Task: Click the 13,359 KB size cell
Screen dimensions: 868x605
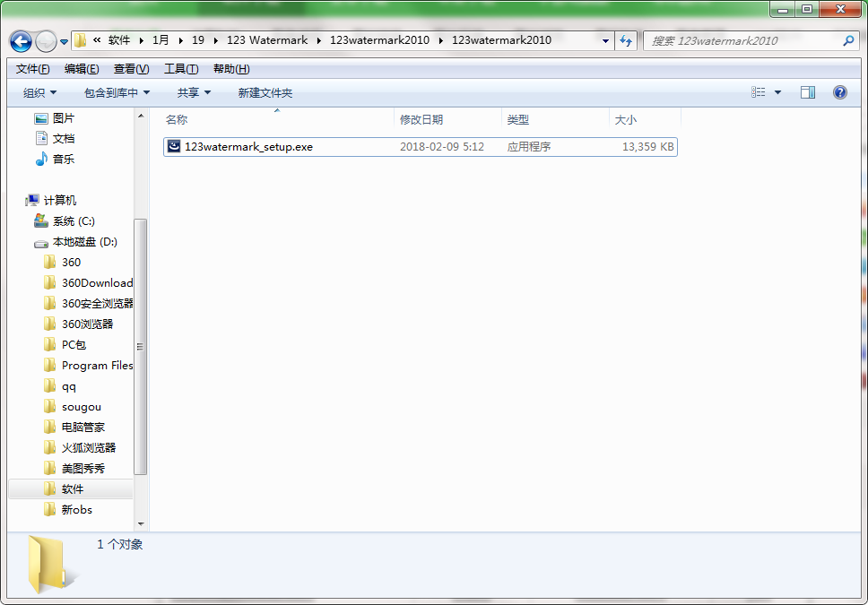Action: click(x=647, y=147)
